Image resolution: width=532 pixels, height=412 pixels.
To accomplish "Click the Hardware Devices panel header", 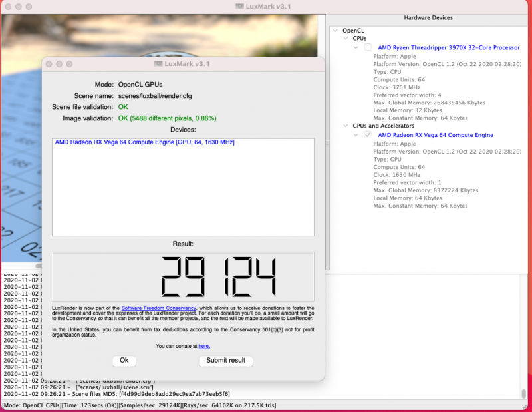I will click(429, 17).
